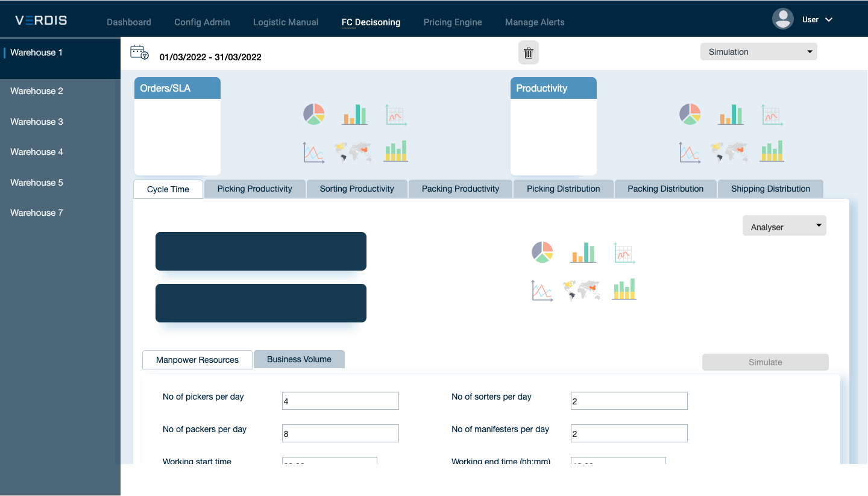868x496 pixels.
Task: Open the calendar date filter icon
Action: point(139,52)
